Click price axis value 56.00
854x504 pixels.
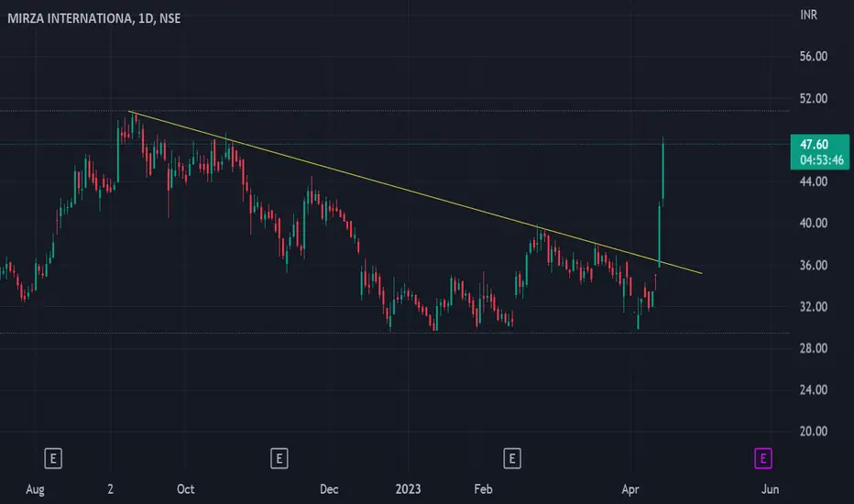point(813,56)
